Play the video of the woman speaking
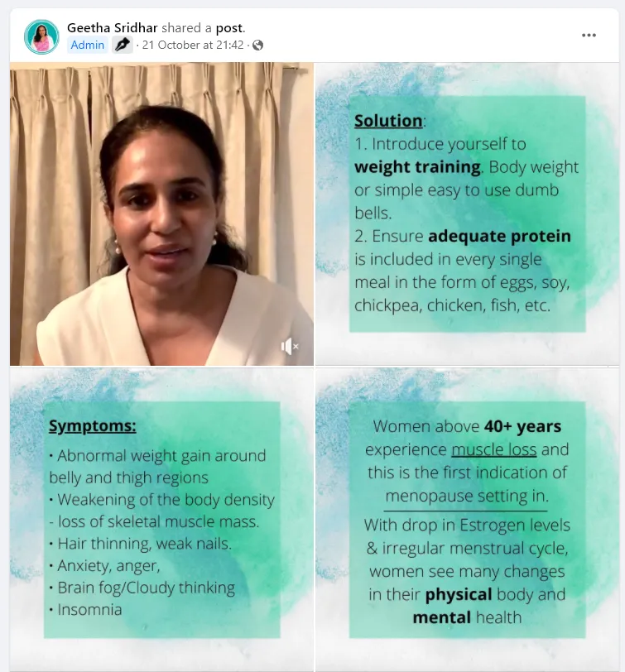The width and height of the screenshot is (625, 672). (161, 214)
